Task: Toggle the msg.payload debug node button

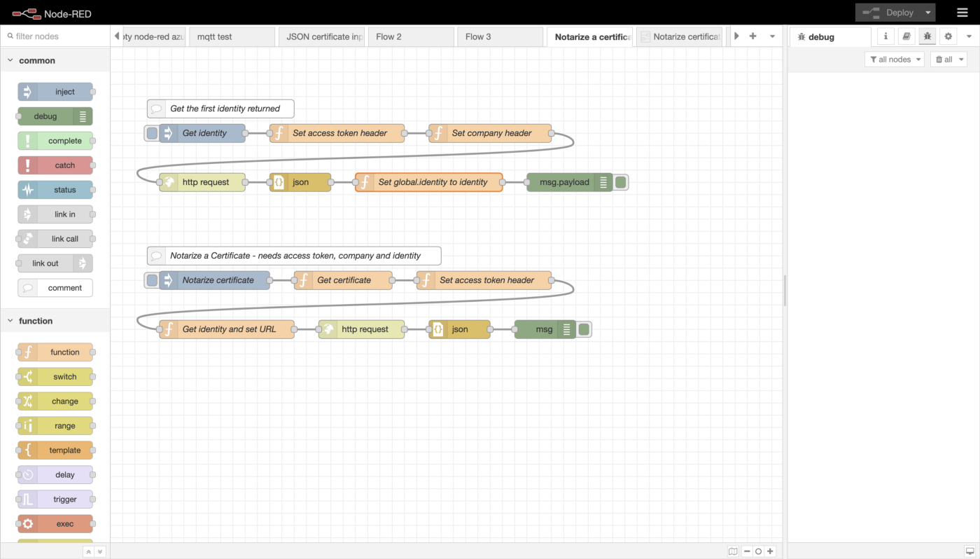Action: click(621, 182)
